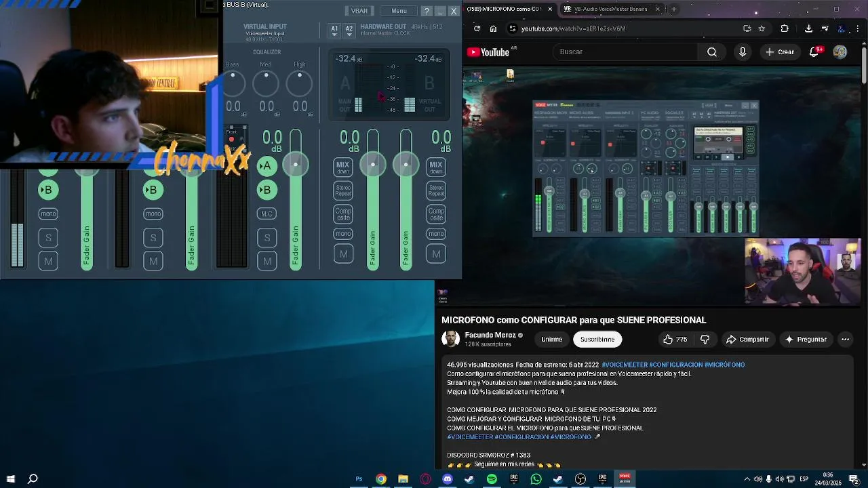Open the Voicemeeter Menu
Viewport: 868px width, 488px height.
399,11
